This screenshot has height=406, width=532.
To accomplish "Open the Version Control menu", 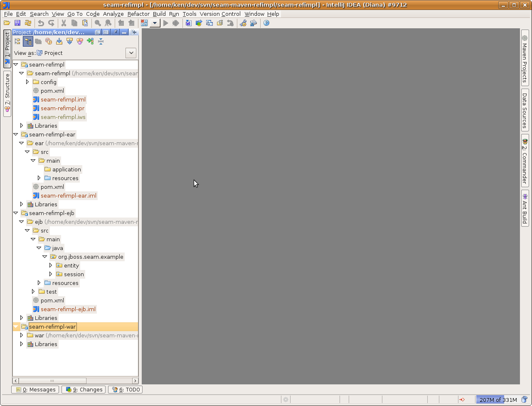I will (220, 14).
